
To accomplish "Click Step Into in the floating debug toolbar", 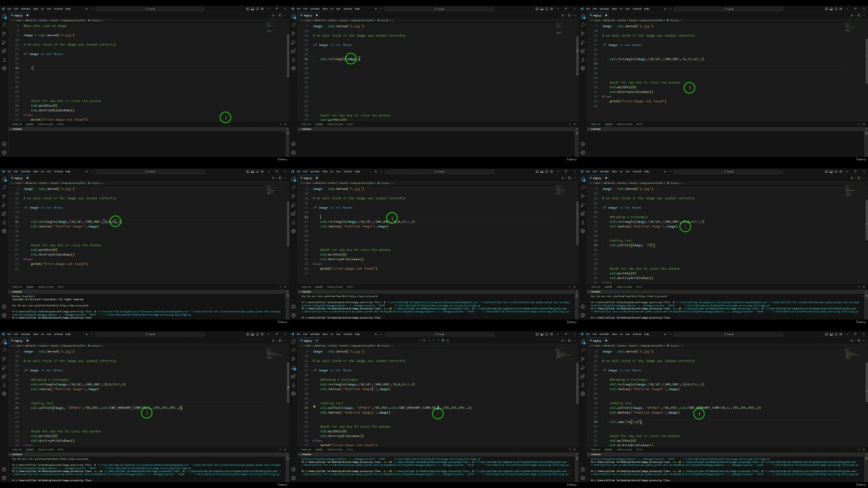I will (434, 340).
